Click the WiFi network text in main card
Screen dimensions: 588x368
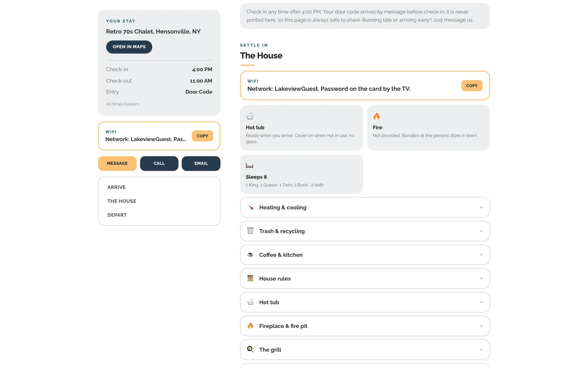329,89
